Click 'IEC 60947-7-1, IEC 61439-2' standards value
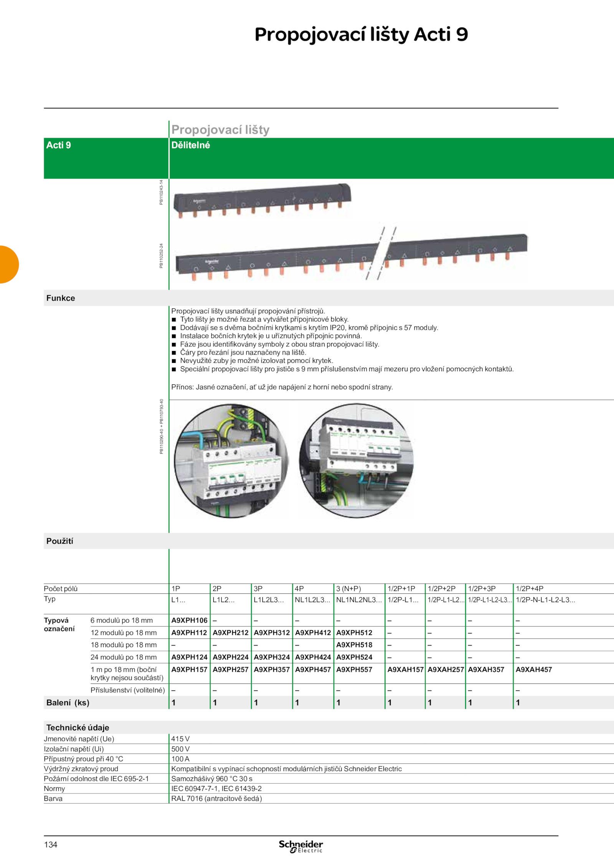This screenshot has height=868, width=614. [216, 789]
